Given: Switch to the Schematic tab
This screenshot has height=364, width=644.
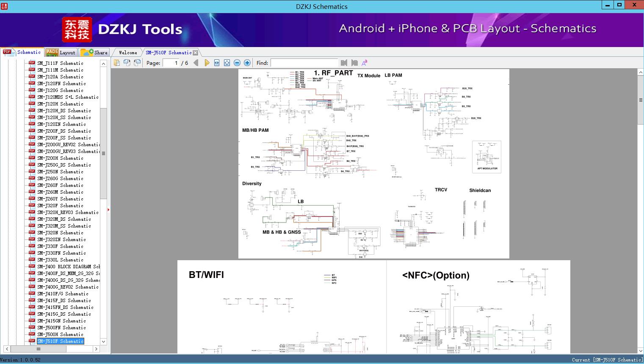Looking at the screenshot, I should (x=22, y=52).
